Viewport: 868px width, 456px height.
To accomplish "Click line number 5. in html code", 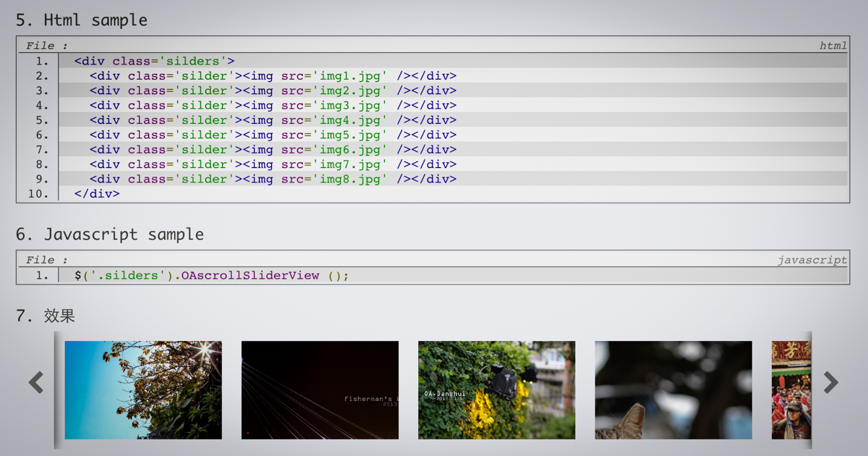I will click(x=42, y=120).
